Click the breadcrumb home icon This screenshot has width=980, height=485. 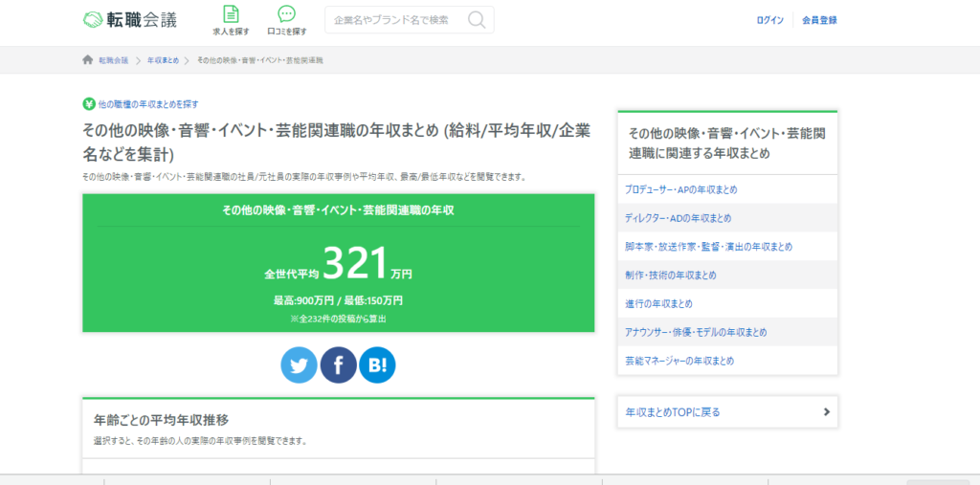pyautogui.click(x=87, y=60)
